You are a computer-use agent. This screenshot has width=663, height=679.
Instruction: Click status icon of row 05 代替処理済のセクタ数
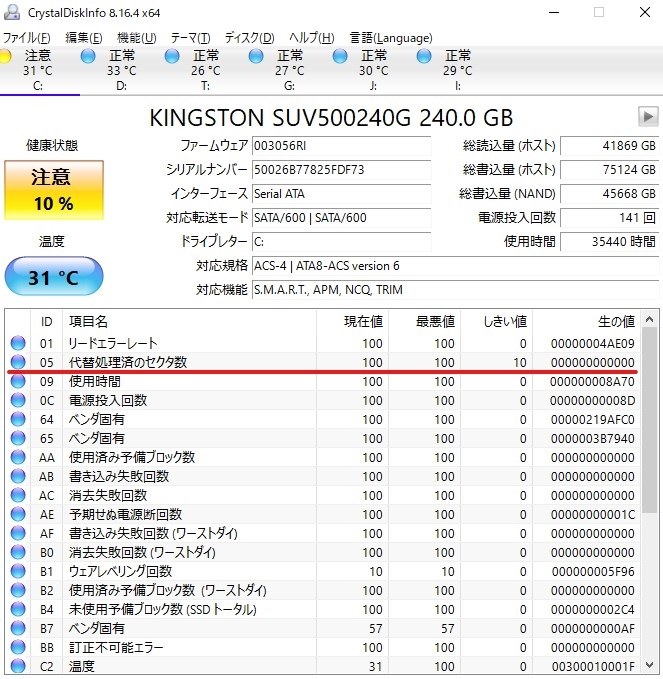18,362
